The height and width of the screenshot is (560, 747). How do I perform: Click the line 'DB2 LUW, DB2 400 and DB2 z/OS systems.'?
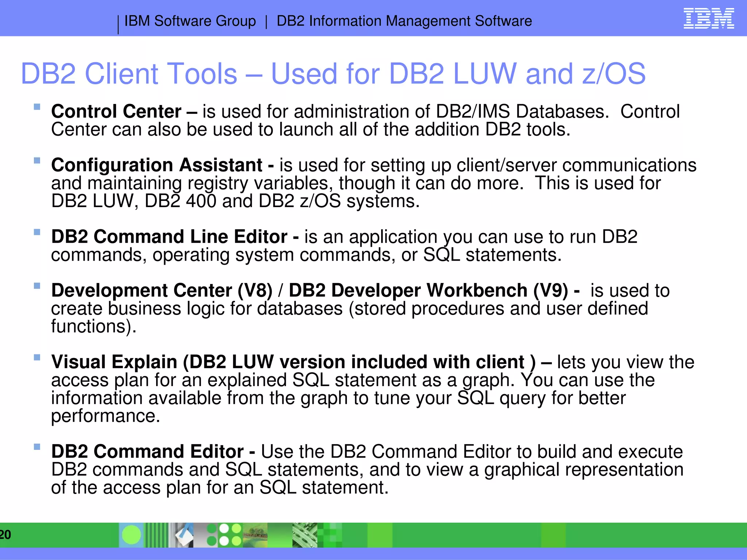pos(235,201)
